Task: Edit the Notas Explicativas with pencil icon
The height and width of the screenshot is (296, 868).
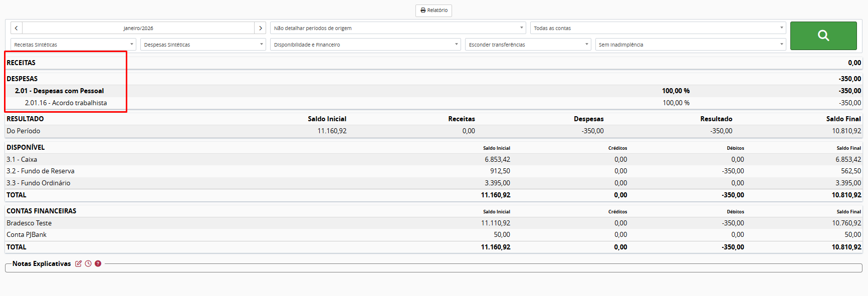Action: pos(78,263)
